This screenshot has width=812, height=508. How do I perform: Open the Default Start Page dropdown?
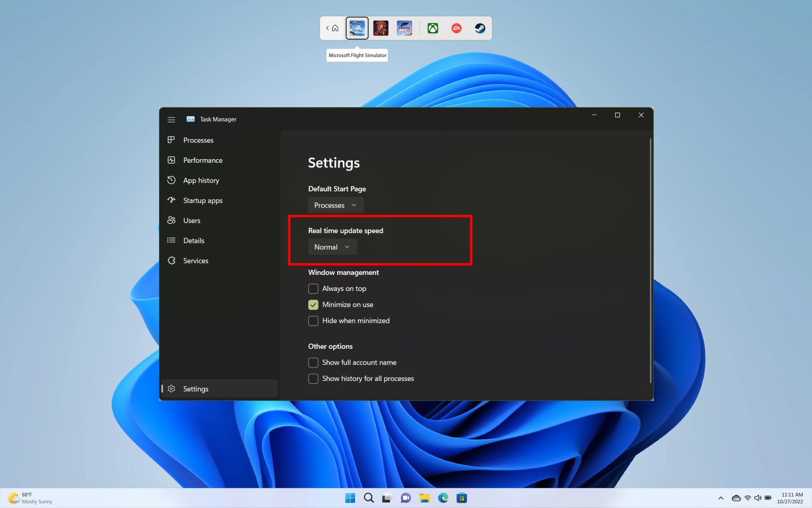pos(336,205)
